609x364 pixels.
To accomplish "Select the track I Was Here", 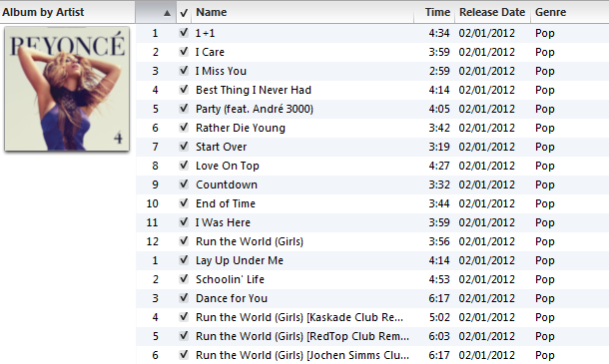I will click(223, 222).
